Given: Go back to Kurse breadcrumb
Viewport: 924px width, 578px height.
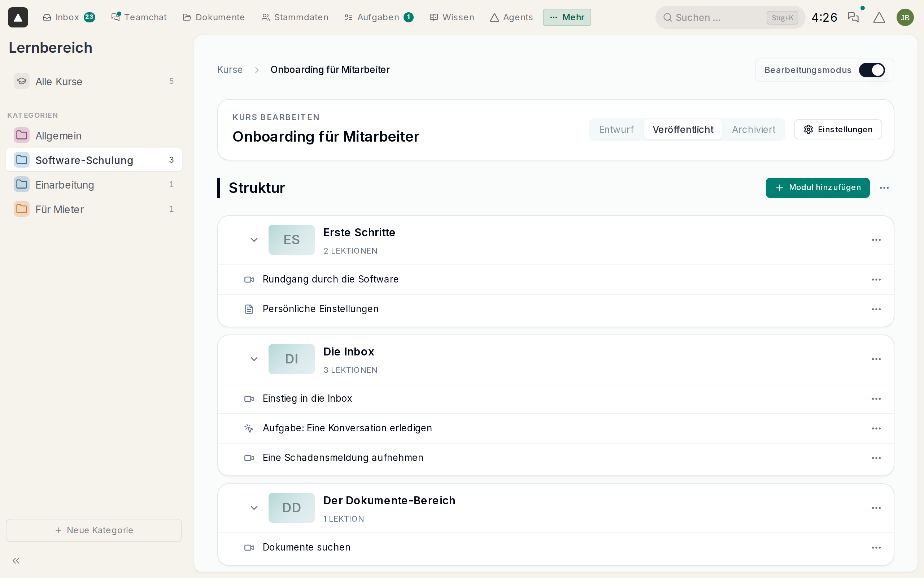Looking at the screenshot, I should click(x=230, y=70).
